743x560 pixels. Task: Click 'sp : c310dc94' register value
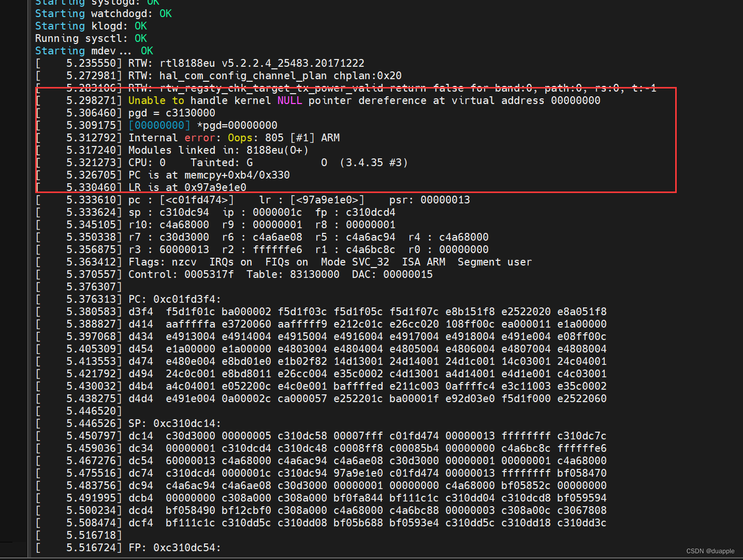point(169,212)
